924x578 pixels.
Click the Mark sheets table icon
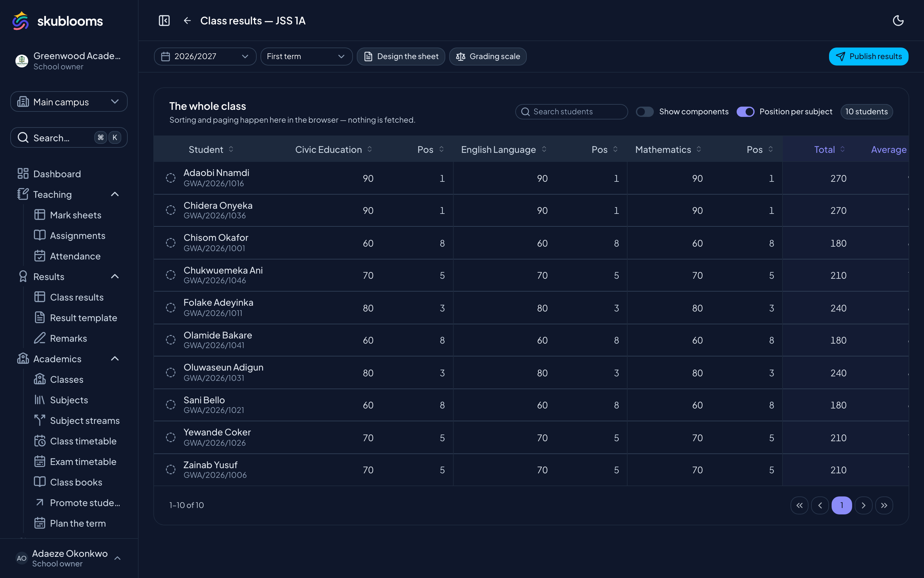[40, 215]
